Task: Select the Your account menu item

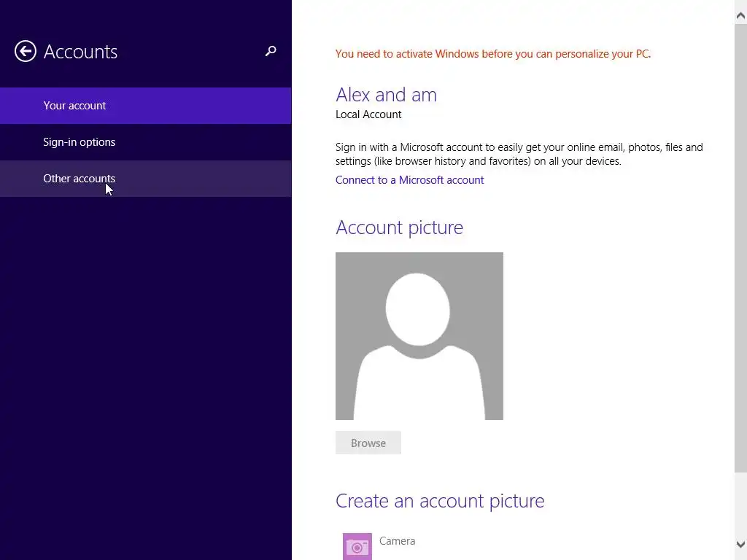Action: 146,106
